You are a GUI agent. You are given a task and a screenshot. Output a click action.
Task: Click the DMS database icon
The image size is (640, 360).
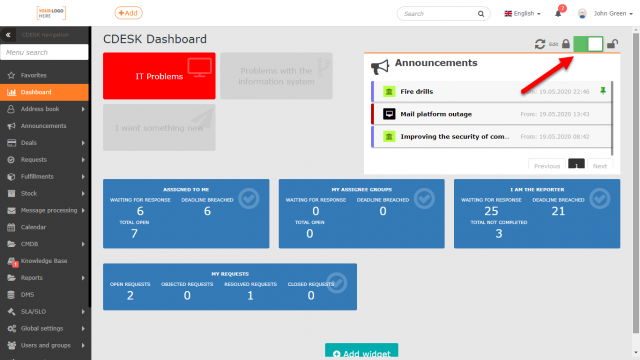[x=11, y=295]
